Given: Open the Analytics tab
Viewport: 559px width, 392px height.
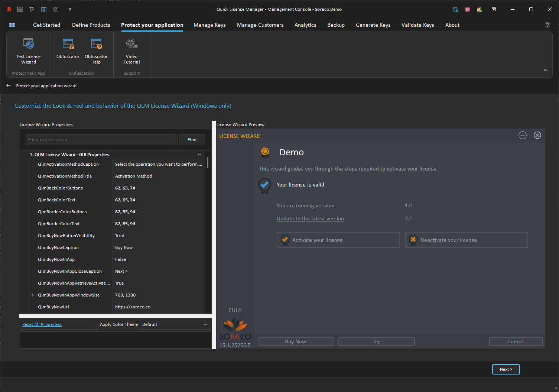Looking at the screenshot, I should (305, 25).
